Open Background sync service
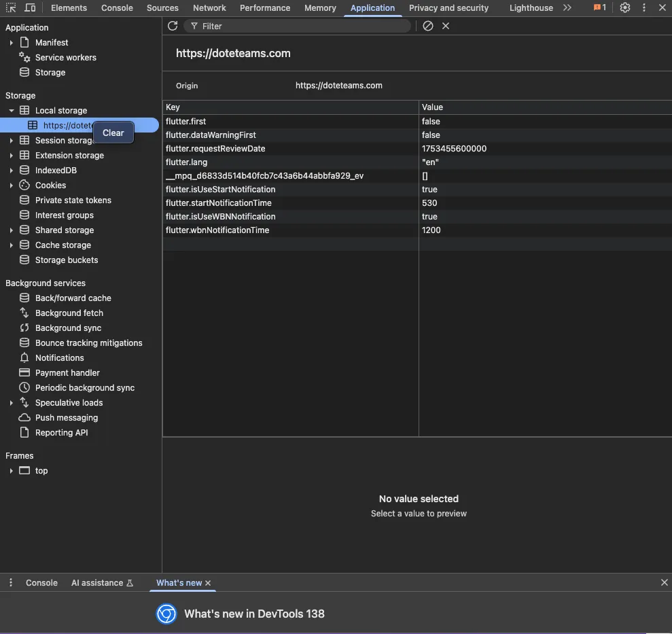672x634 pixels. (68, 328)
